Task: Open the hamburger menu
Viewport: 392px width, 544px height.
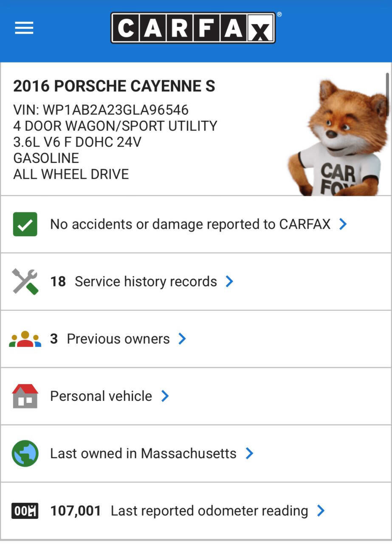Action: tap(24, 28)
